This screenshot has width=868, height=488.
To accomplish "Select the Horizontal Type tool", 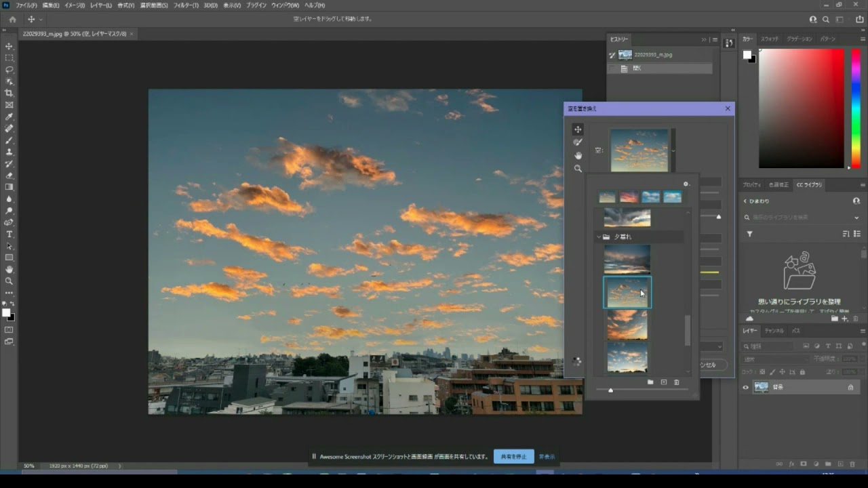I will tap(9, 234).
